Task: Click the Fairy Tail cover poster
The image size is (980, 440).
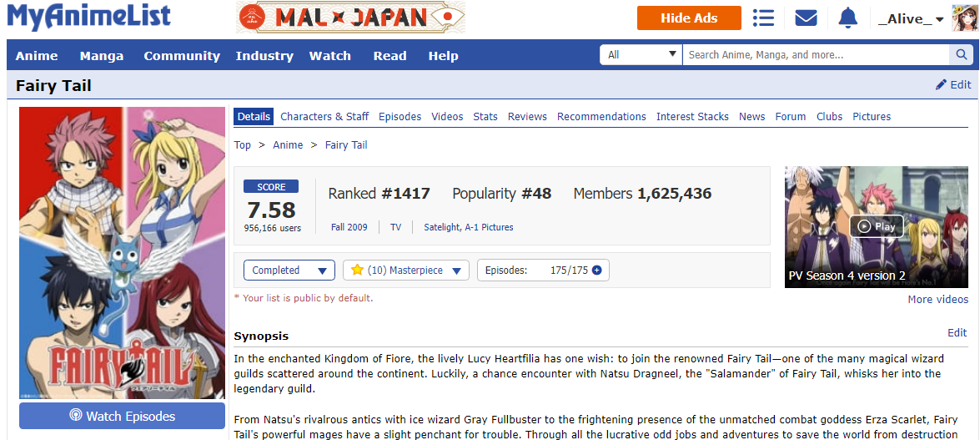Action: pos(122,252)
